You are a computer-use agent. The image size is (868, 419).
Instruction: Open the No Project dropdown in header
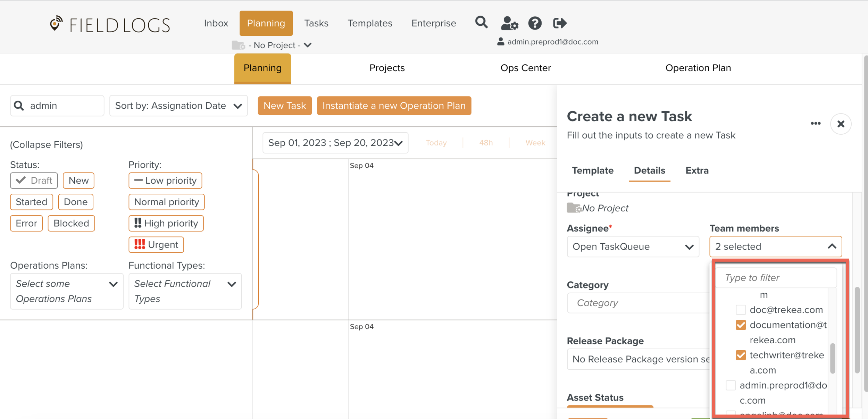tap(279, 45)
